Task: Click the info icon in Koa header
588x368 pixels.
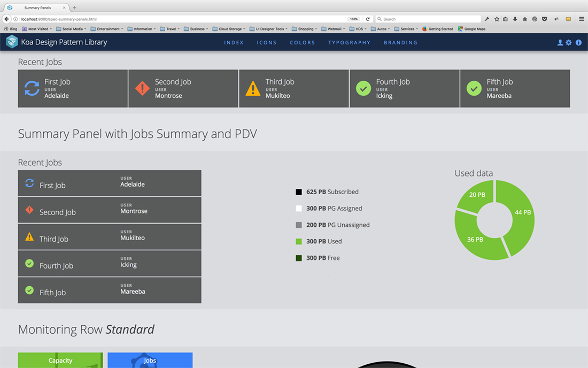Action: coord(578,43)
